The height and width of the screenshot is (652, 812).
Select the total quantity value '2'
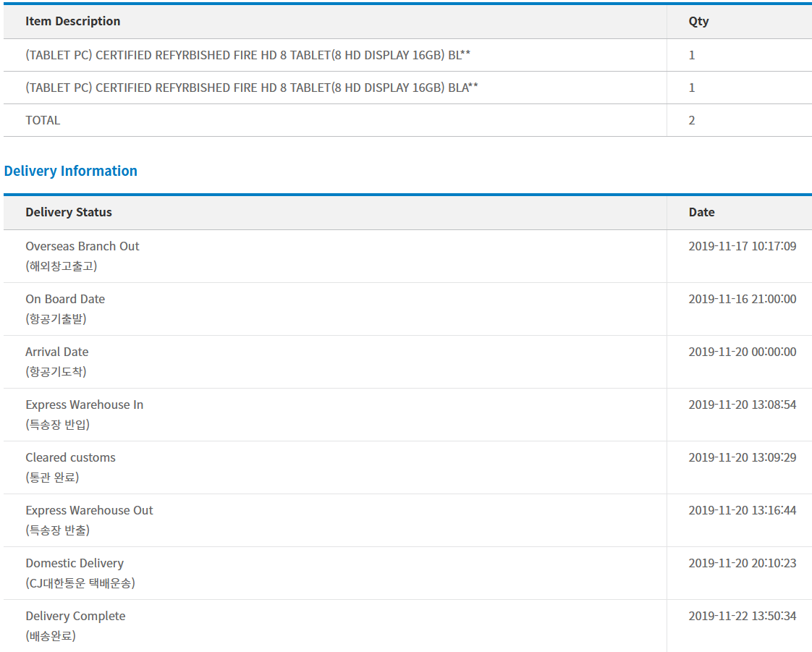coord(692,120)
